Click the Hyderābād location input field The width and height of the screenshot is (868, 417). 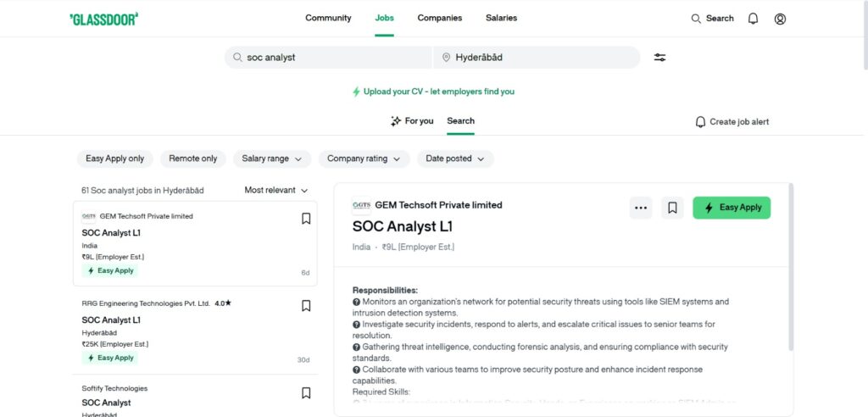click(x=537, y=58)
